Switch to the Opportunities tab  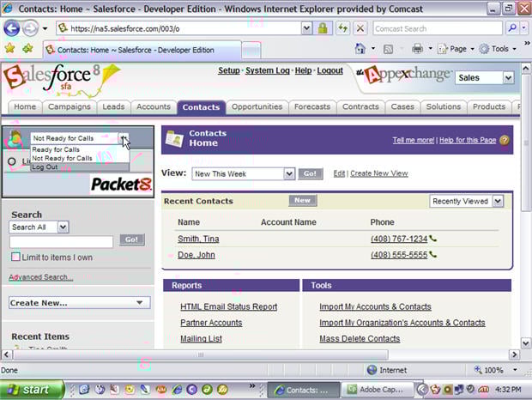(257, 107)
